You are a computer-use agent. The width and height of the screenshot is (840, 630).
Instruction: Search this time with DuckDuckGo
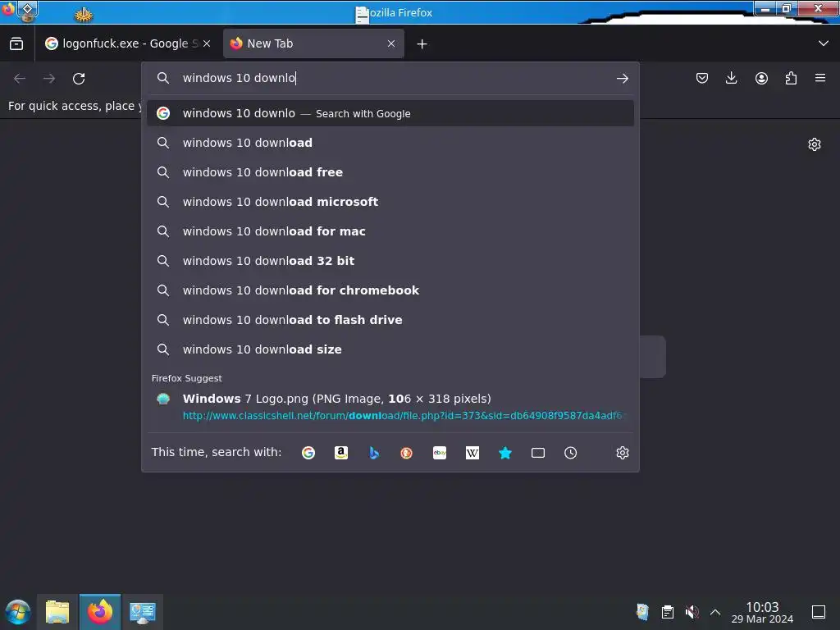407,453
